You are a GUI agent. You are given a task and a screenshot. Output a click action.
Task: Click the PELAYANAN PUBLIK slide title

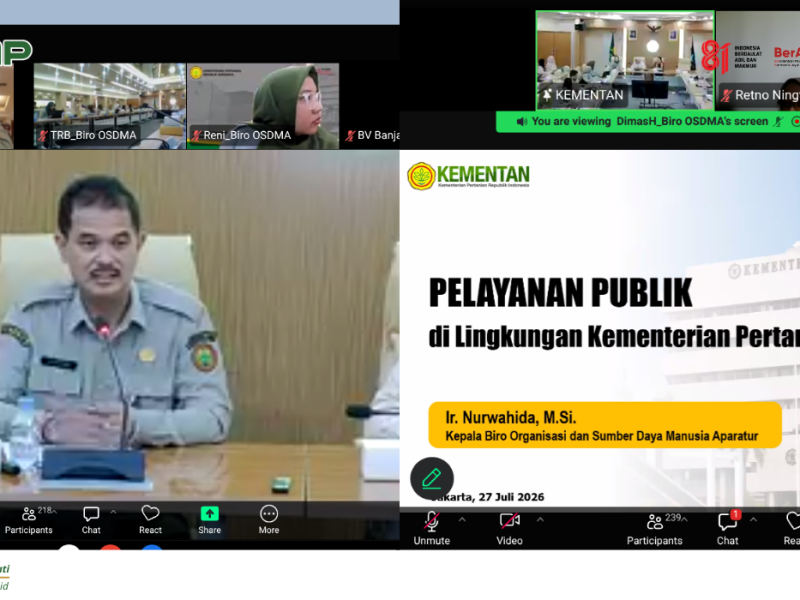point(560,293)
